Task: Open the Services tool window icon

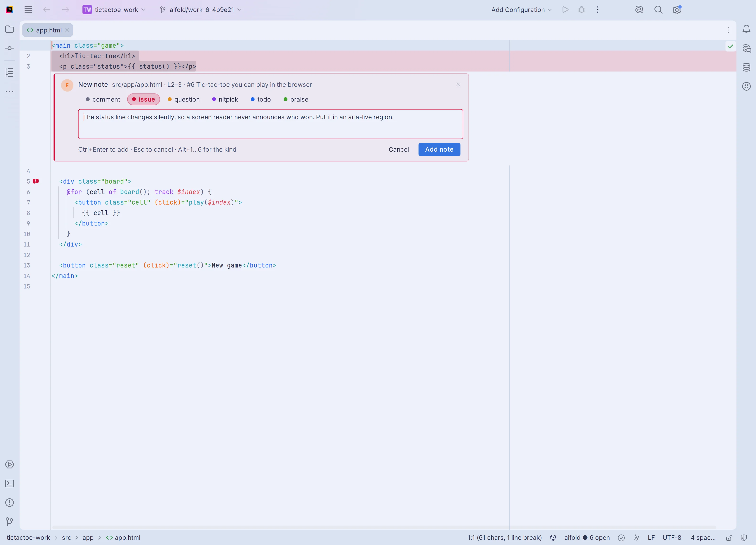Action: [x=10, y=464]
